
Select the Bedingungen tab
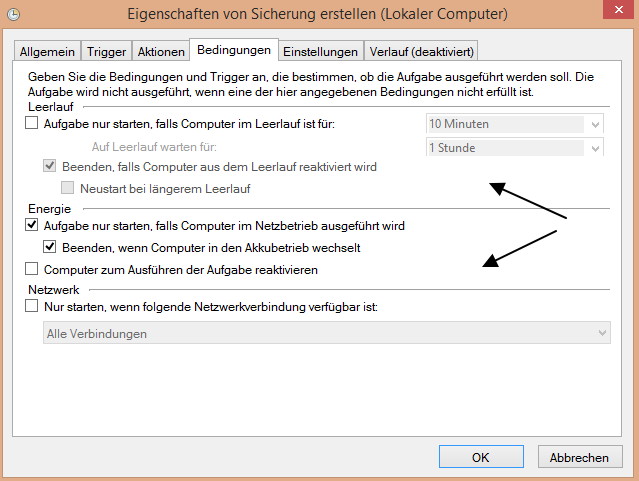pyautogui.click(x=234, y=50)
